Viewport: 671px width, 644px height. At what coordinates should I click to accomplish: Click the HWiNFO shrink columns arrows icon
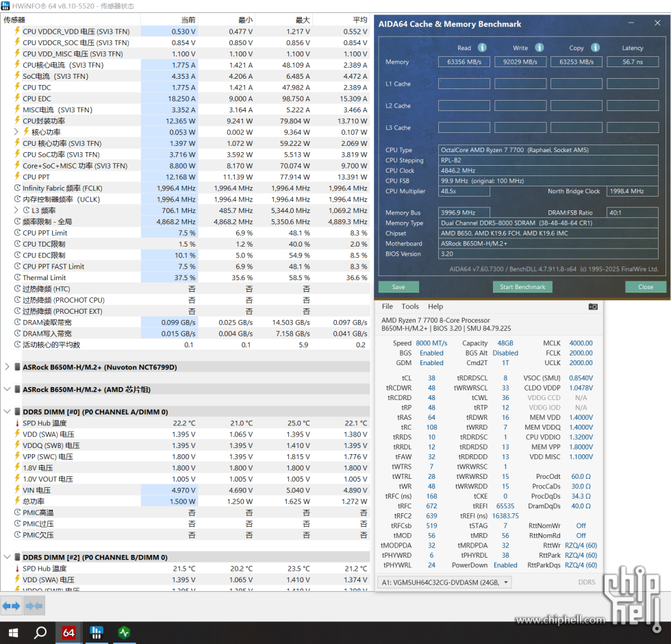point(34,606)
